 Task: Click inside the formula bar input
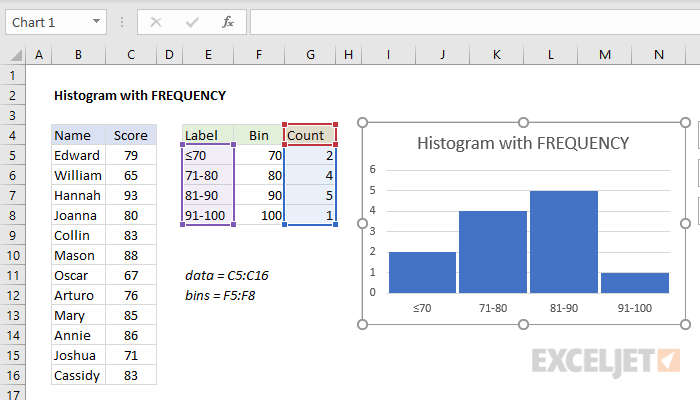[475, 22]
